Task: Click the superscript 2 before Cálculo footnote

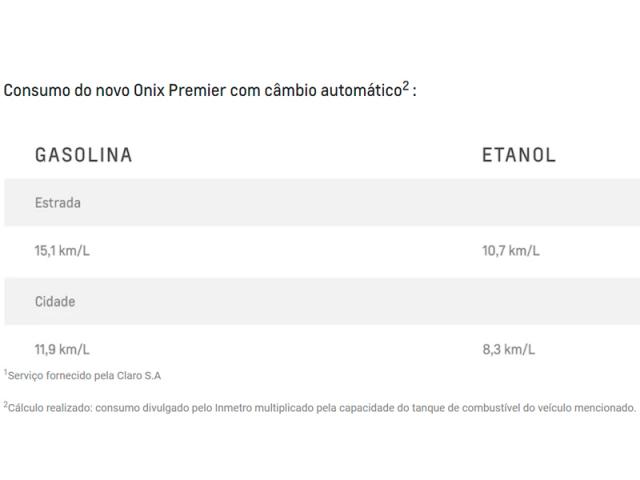Action: pos(6,404)
